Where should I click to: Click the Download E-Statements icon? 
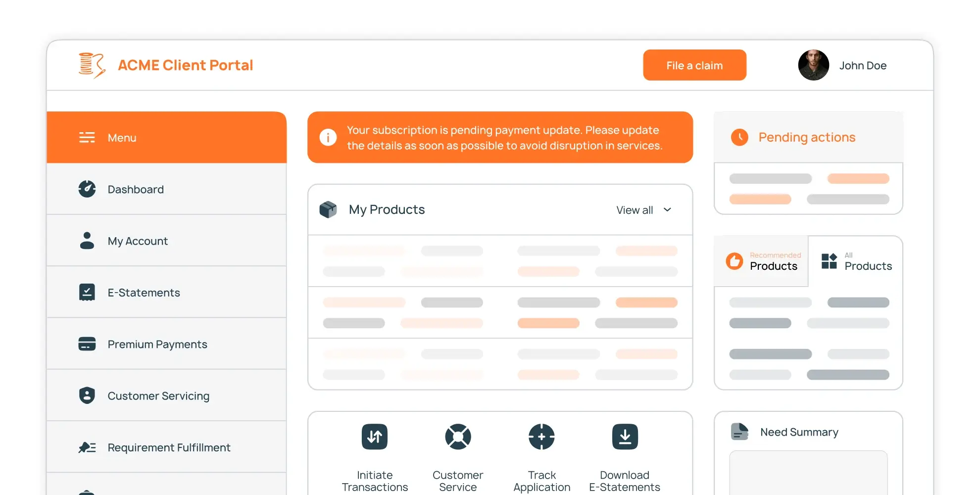point(625,437)
